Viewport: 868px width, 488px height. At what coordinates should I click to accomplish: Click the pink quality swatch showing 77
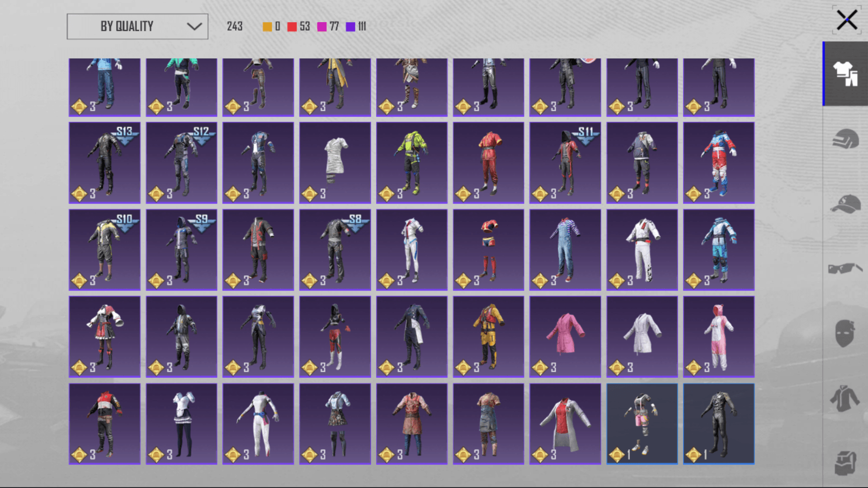click(x=322, y=27)
